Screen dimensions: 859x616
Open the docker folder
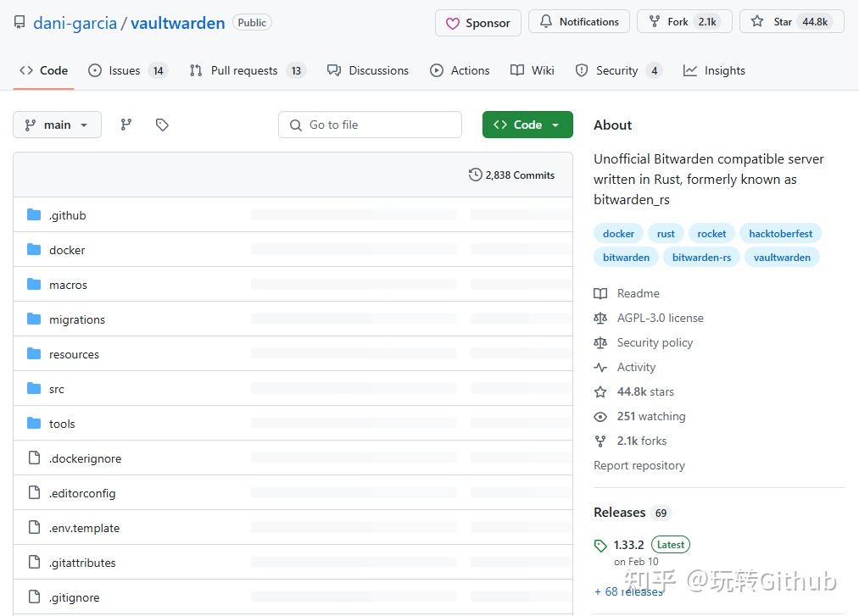67,250
